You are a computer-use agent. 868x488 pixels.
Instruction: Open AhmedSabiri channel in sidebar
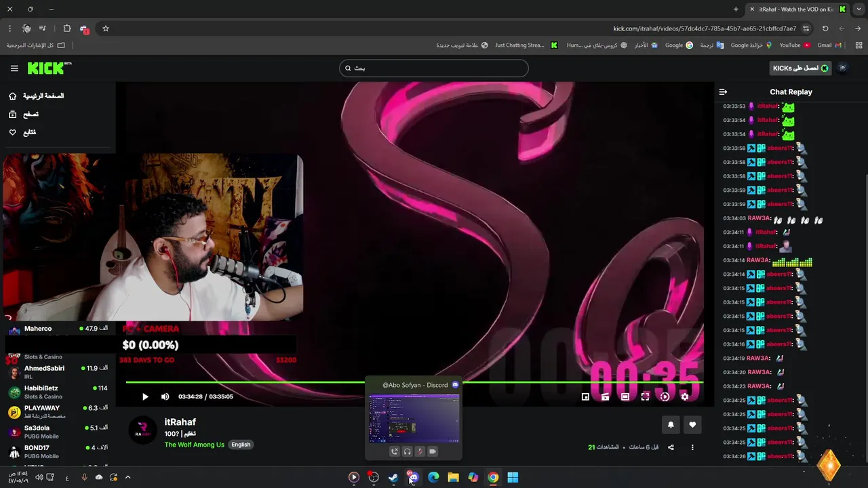tap(58, 372)
